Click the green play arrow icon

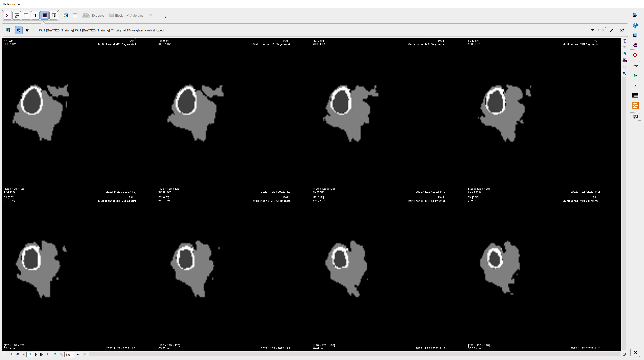635,76
